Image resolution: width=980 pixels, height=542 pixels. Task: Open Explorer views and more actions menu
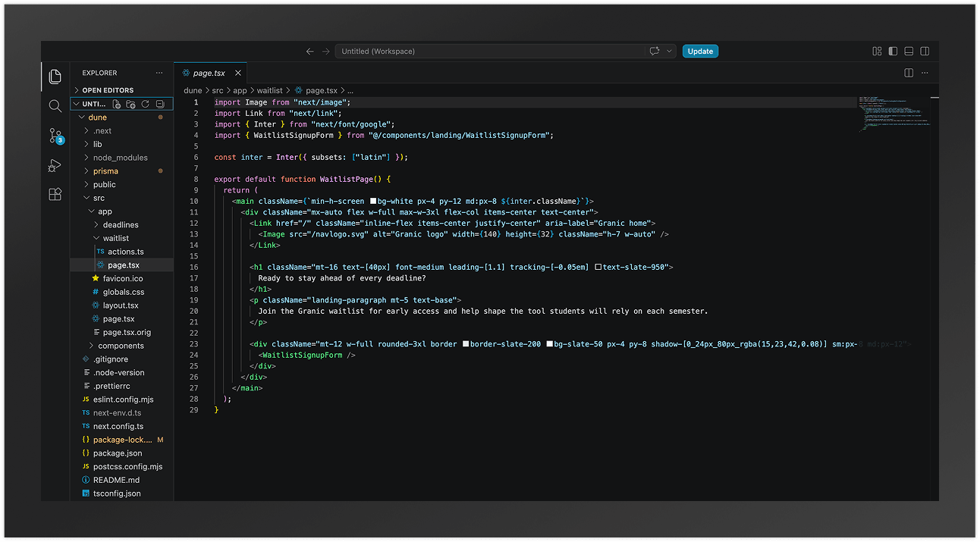point(159,73)
